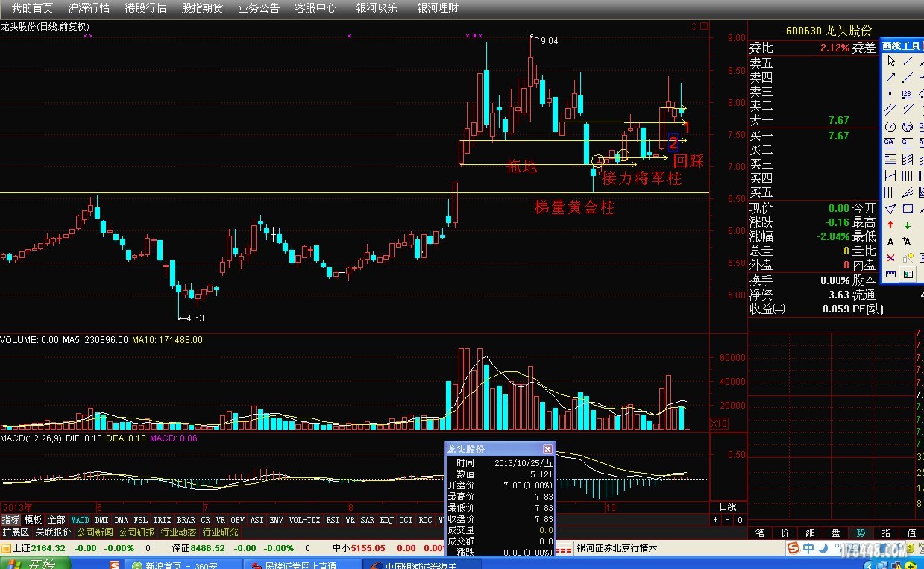Select the ruler measure tool
This screenshot has width=924, height=569.
click(x=890, y=274)
